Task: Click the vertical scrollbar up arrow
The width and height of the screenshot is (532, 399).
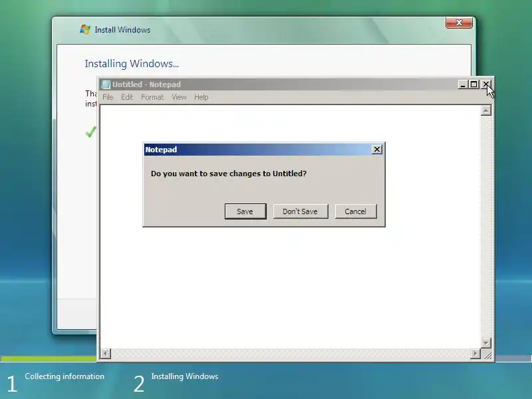Action: pos(486,110)
